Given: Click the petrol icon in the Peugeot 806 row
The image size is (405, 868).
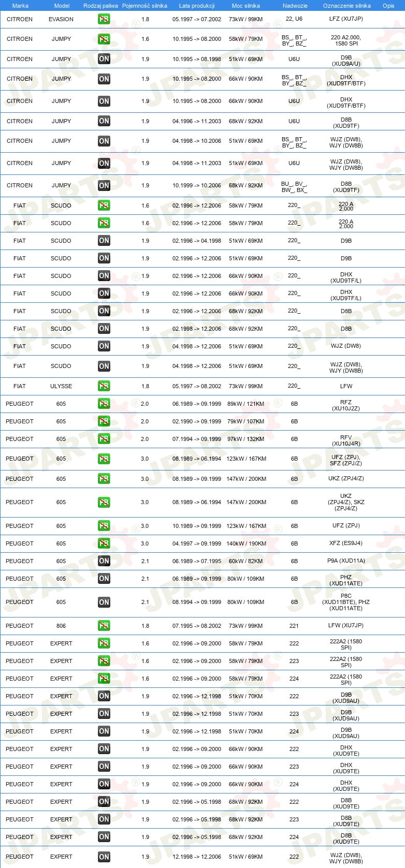Looking at the screenshot, I should pos(104,626).
